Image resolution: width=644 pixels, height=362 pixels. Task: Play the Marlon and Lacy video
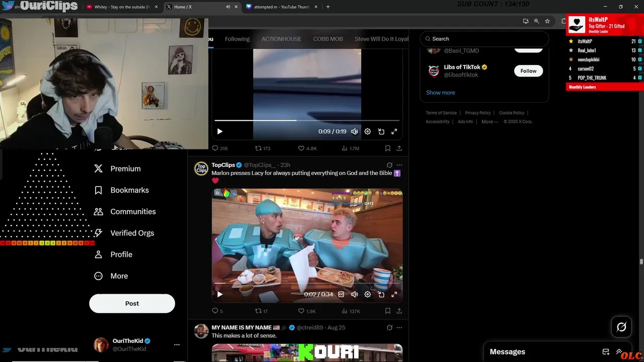tap(220, 294)
